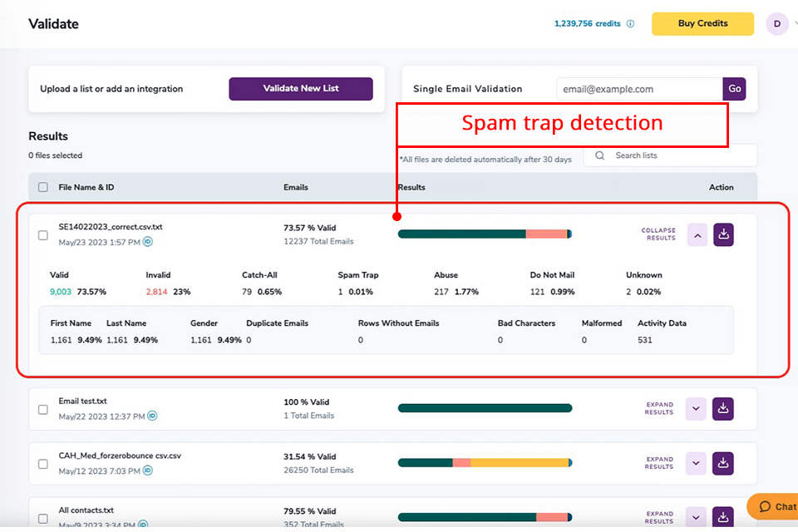Download CAH_Med_forzerobounce csv.csv results
Viewport: 798px width, 532px height.
[x=723, y=463]
